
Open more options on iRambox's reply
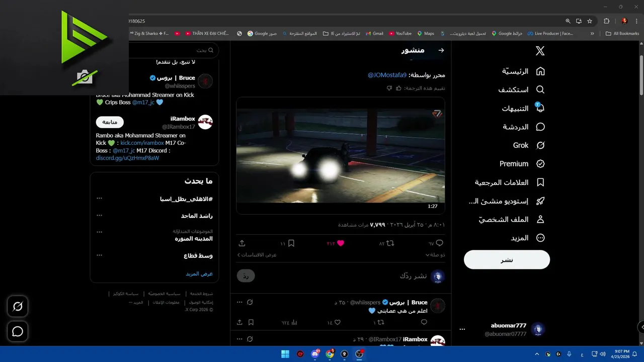tap(239, 339)
